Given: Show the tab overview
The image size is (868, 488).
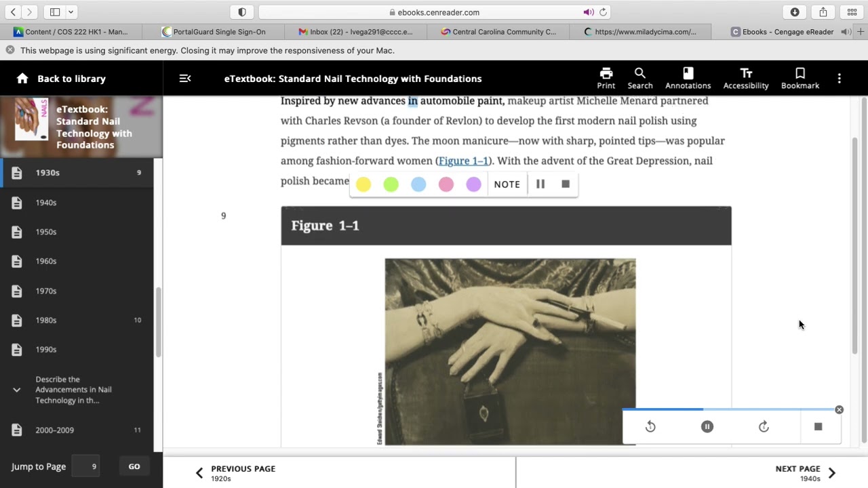Looking at the screenshot, I should click(x=852, y=12).
